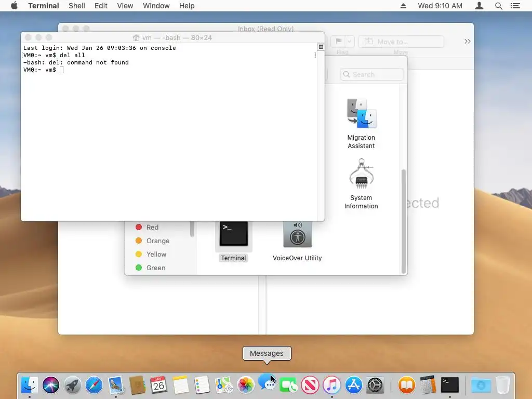Open App Store icon in Dock
This screenshot has height=399, width=532.
point(353,385)
